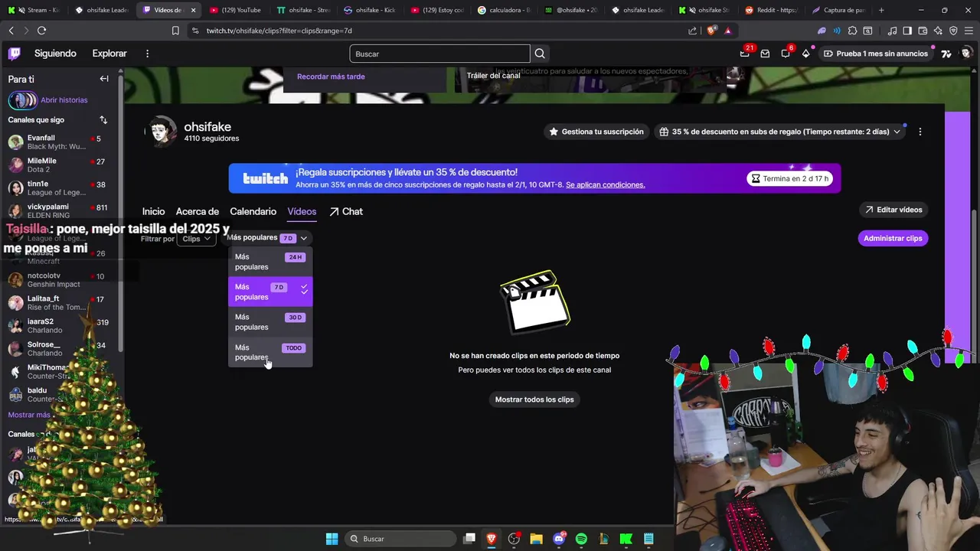Go to Twitch home via logo
This screenshot has height=551, width=980.
point(15,54)
